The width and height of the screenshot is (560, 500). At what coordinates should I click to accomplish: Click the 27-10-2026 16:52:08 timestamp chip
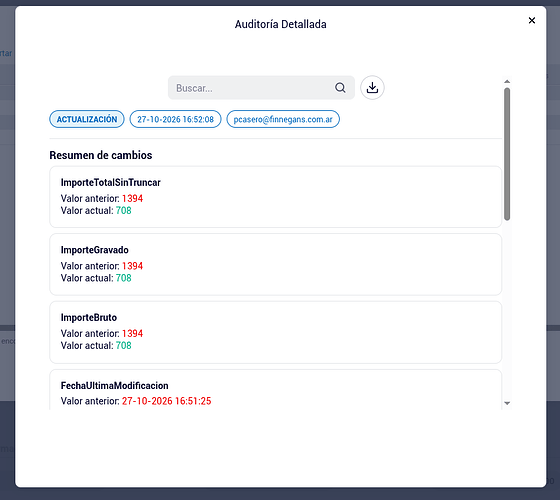pyautogui.click(x=175, y=119)
